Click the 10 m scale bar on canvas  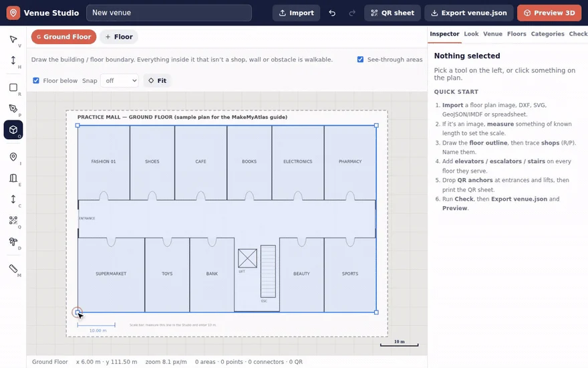tap(399, 343)
